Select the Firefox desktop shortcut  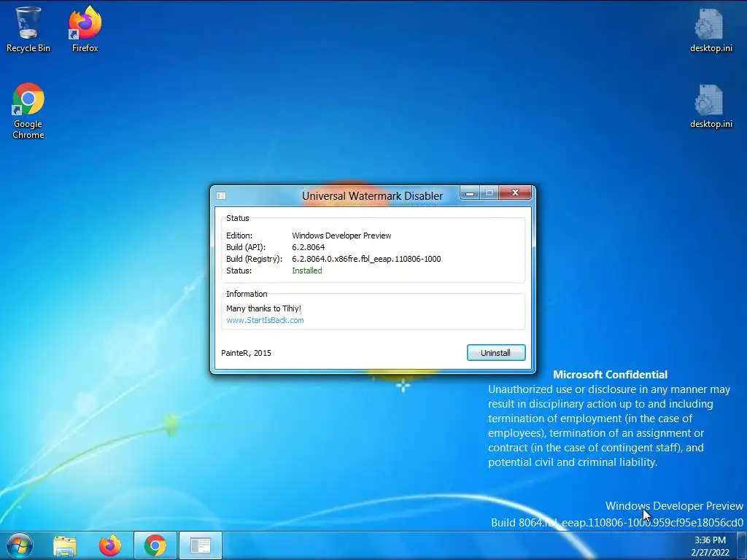(85, 29)
